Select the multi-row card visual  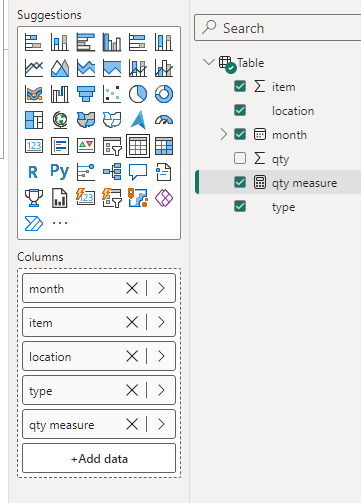60,146
